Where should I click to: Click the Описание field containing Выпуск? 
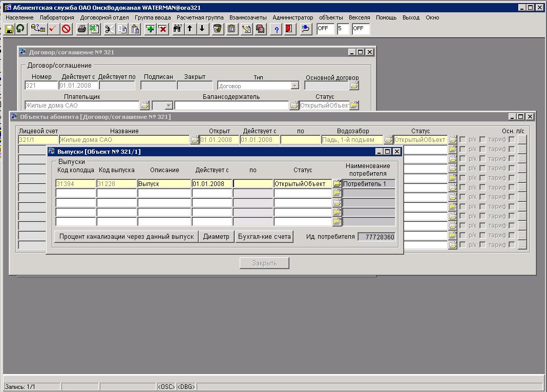(164, 183)
